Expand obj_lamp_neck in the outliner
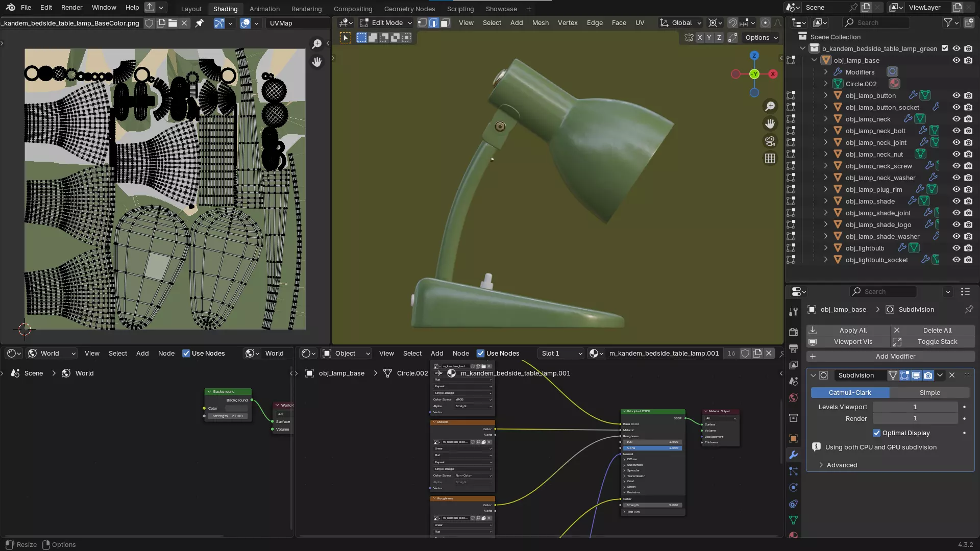The width and height of the screenshot is (980, 551). coord(825,119)
